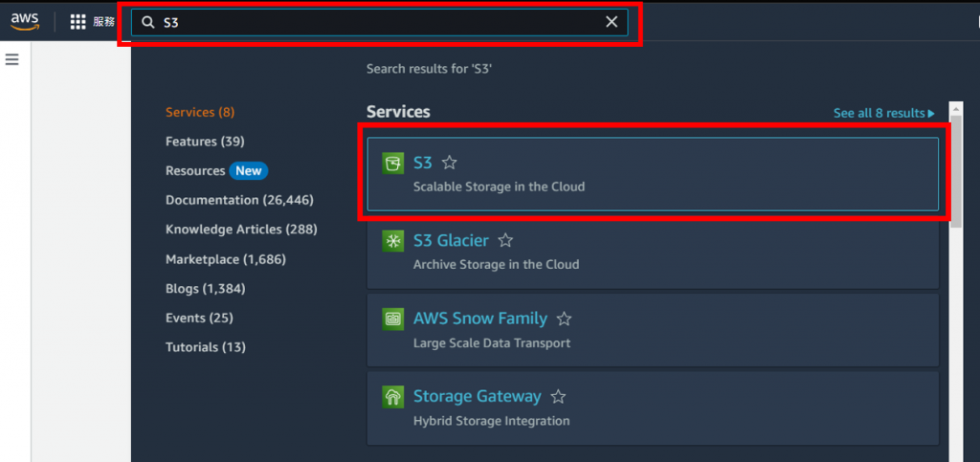The width and height of the screenshot is (980, 462).
Task: Favorite S3 with the star toggle
Action: [x=450, y=164]
